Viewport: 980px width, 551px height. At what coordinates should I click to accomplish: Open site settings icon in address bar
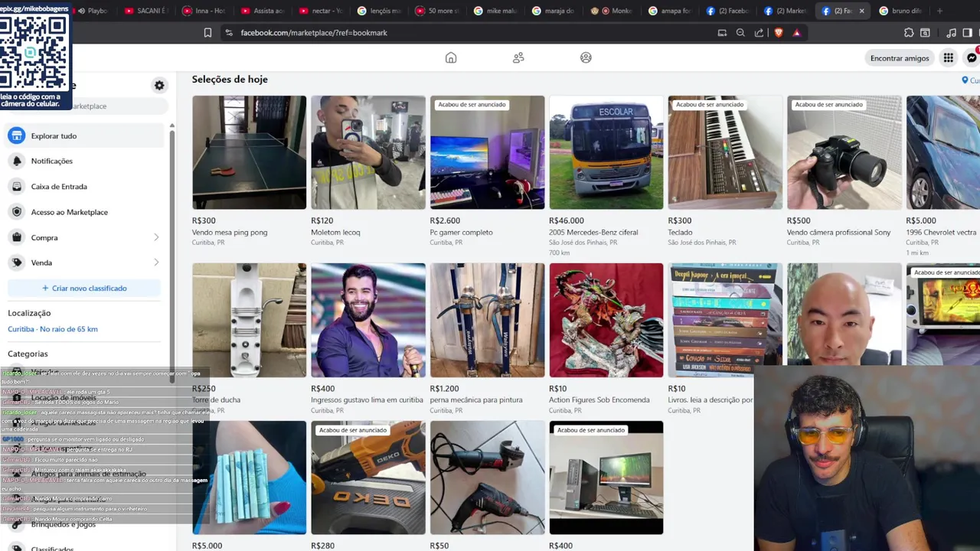[x=228, y=33]
